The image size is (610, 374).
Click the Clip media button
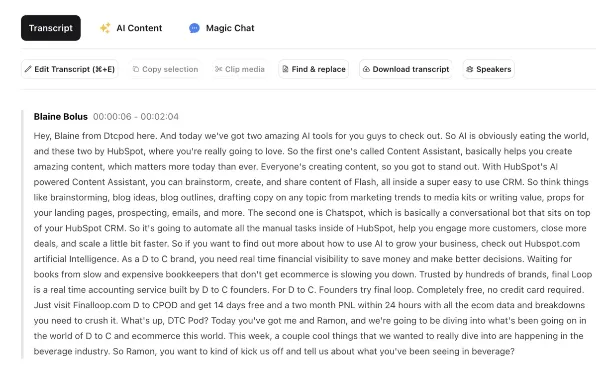click(240, 69)
